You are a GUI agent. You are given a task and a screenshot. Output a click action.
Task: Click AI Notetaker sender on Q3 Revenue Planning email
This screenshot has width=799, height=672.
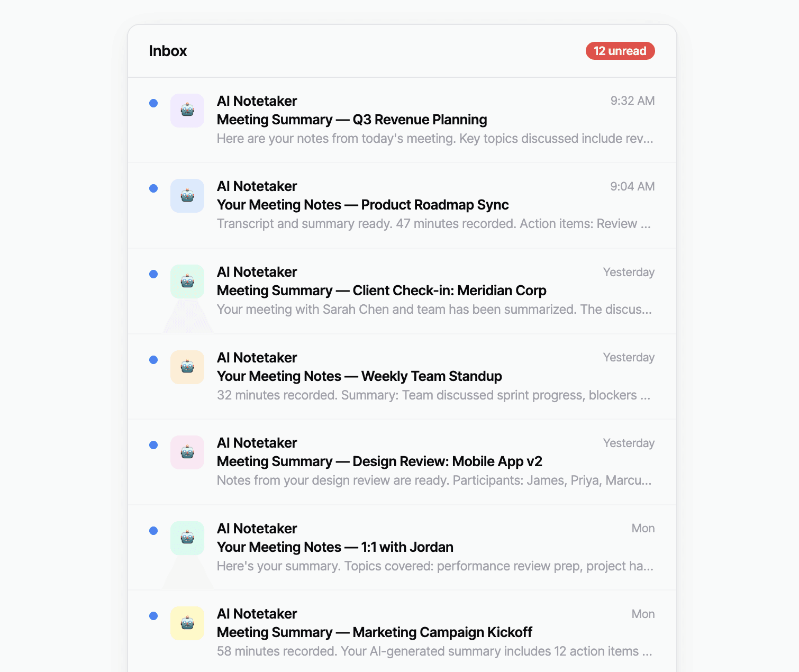[257, 101]
